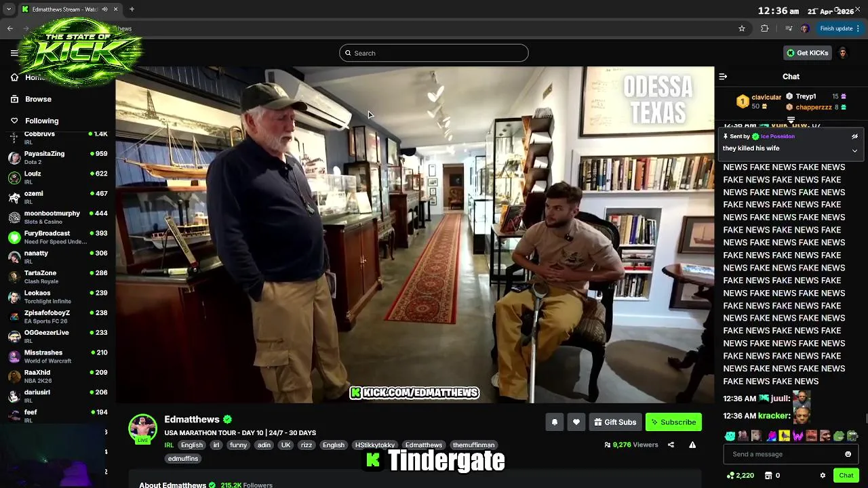
Task: Click the green Pepe frog emote
Action: (839, 436)
